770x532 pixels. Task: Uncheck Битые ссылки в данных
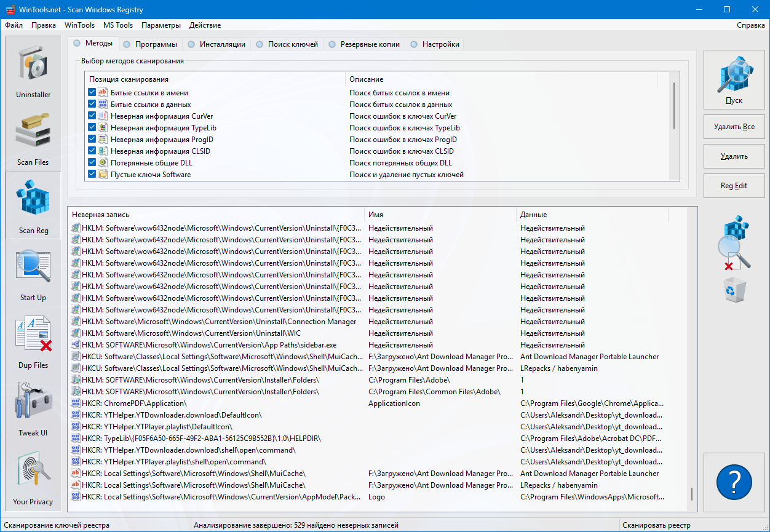pos(92,104)
